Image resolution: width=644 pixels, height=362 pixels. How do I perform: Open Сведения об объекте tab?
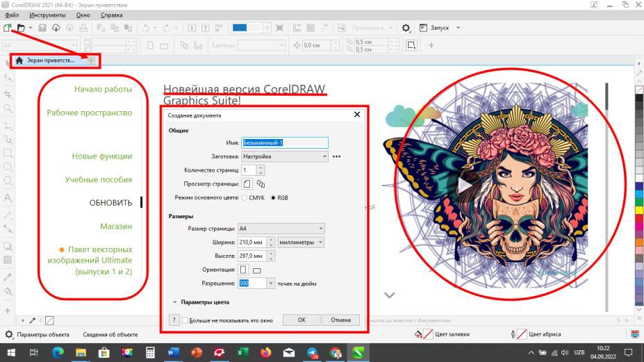point(110,334)
